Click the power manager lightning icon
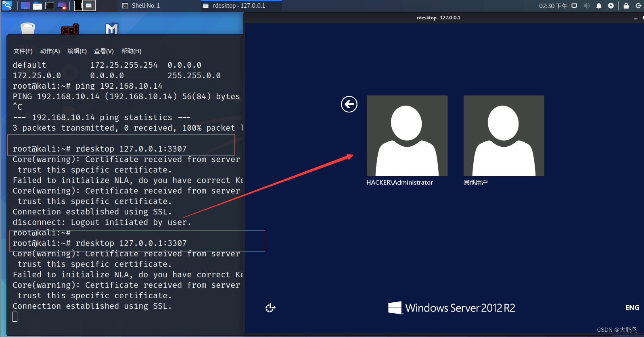 click(x=611, y=6)
